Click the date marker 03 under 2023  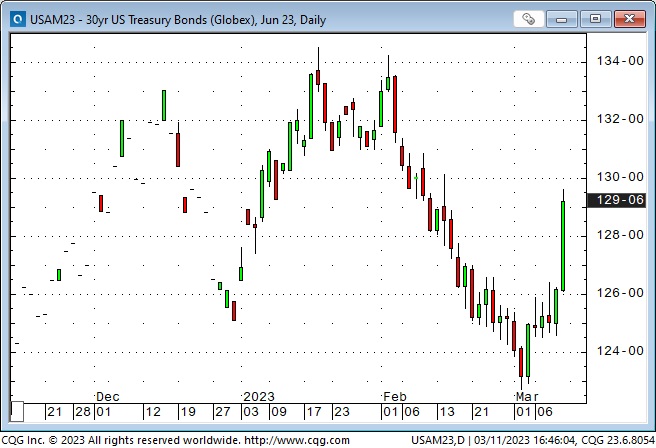pyautogui.click(x=251, y=412)
